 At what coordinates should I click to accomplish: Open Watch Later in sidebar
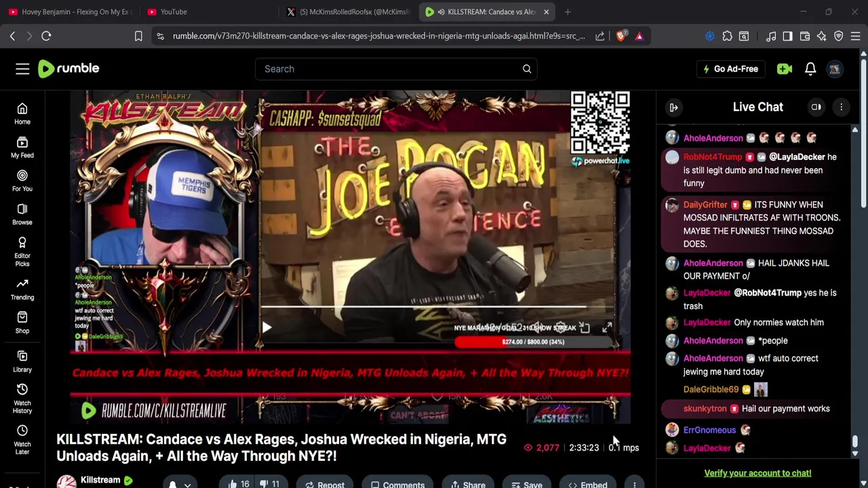[22, 440]
